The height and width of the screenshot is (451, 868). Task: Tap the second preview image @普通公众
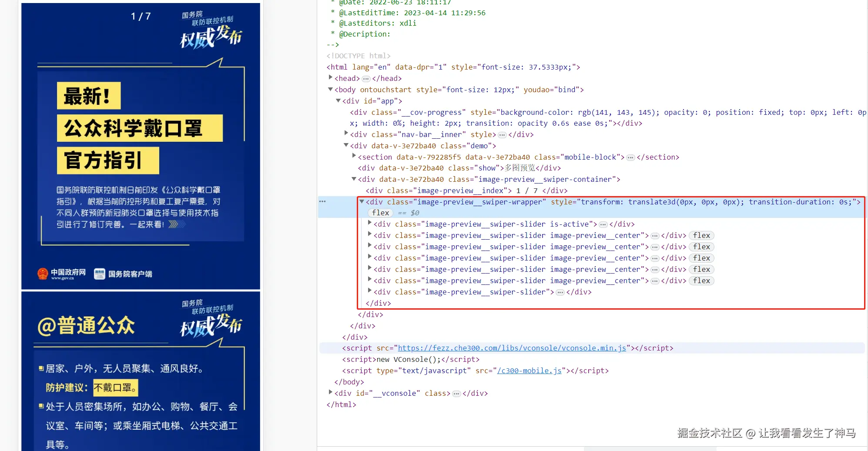tap(141, 371)
